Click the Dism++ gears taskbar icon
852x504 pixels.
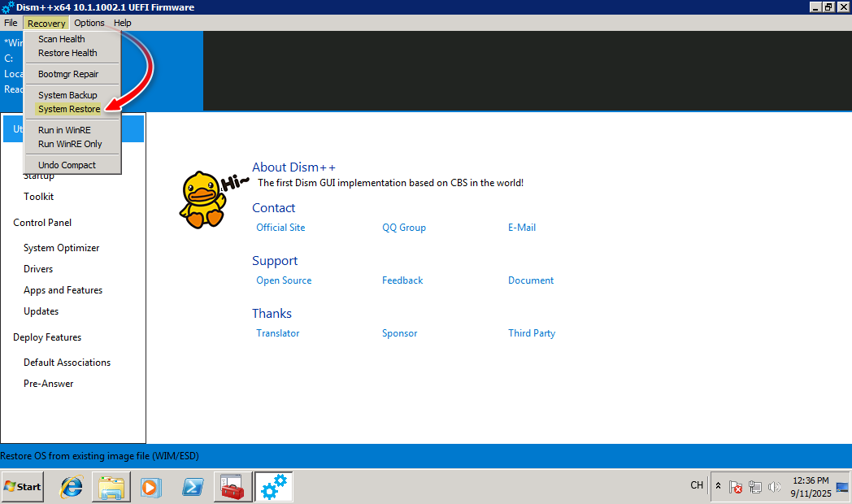274,487
